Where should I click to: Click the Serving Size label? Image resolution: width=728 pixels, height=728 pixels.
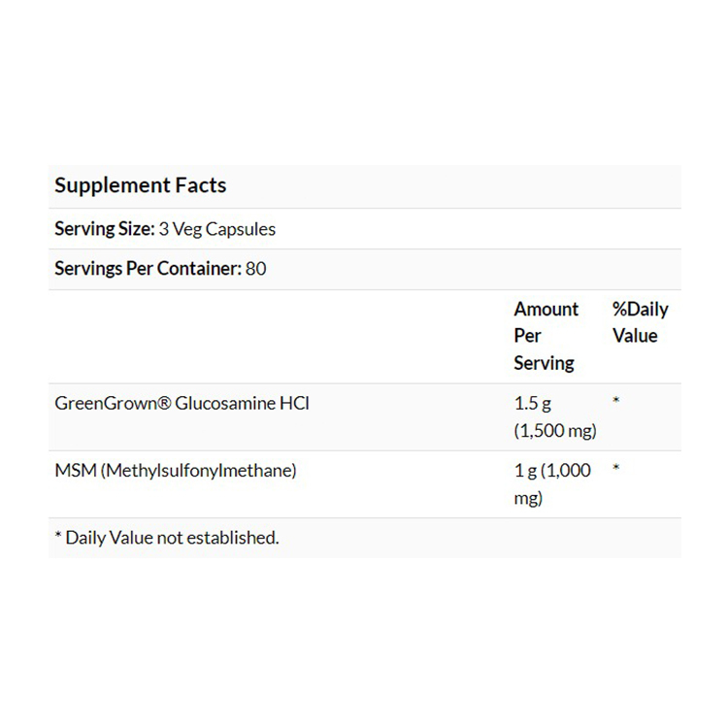coord(104,229)
